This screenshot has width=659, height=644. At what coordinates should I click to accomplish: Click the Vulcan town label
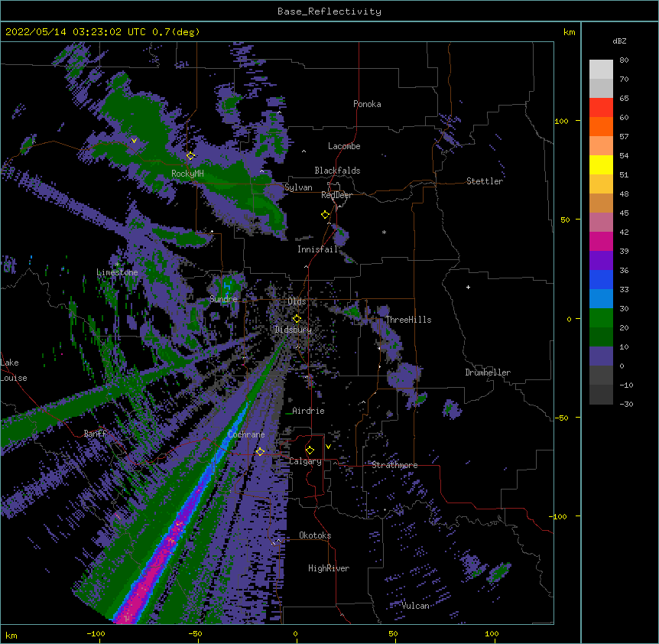pos(415,606)
